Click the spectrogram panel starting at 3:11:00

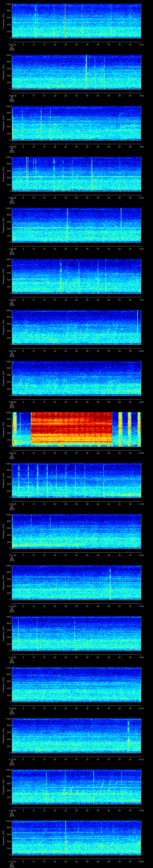coord(77,531)
